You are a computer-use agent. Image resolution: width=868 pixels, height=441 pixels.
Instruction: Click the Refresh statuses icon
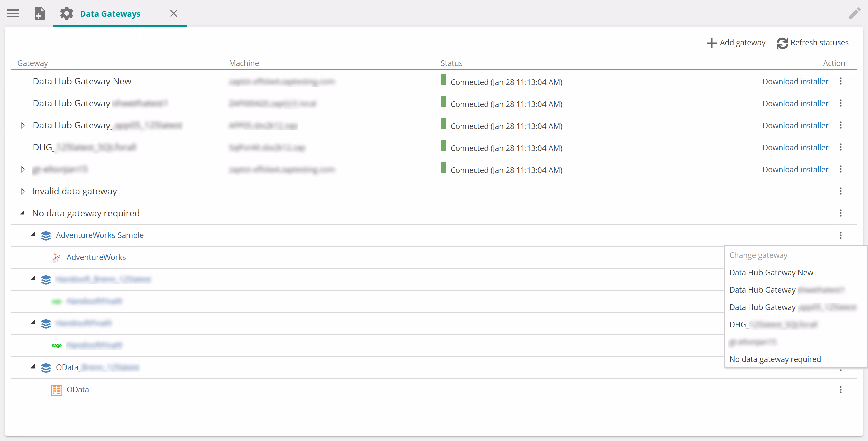(782, 43)
